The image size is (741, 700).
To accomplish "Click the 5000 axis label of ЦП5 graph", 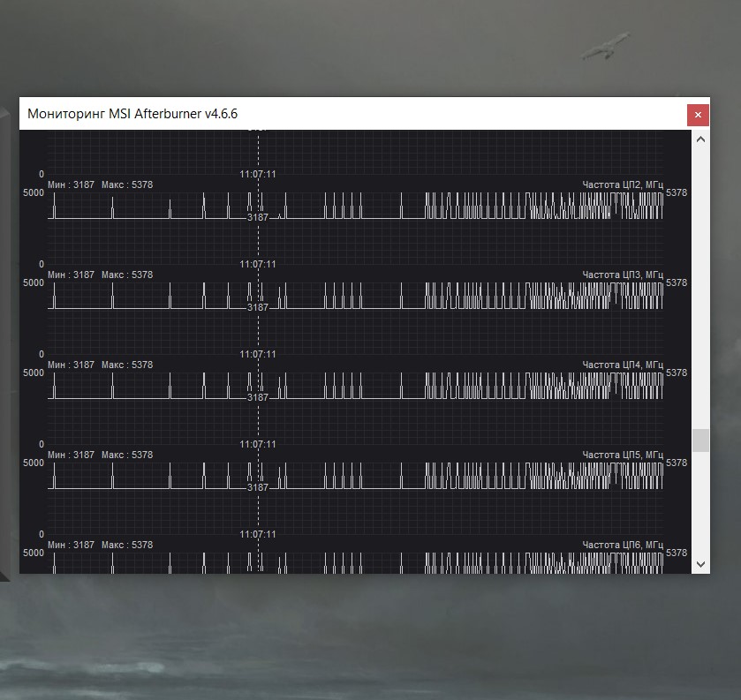I will pos(34,463).
